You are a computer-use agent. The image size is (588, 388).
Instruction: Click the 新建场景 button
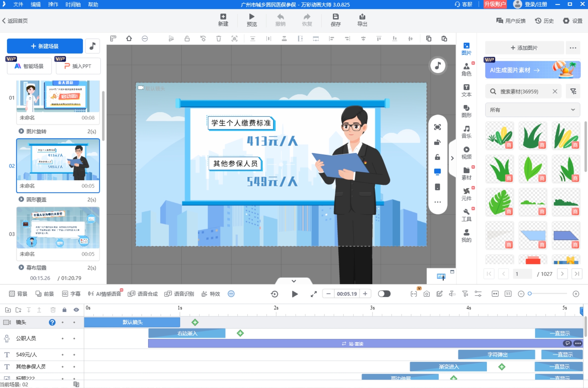(x=45, y=46)
